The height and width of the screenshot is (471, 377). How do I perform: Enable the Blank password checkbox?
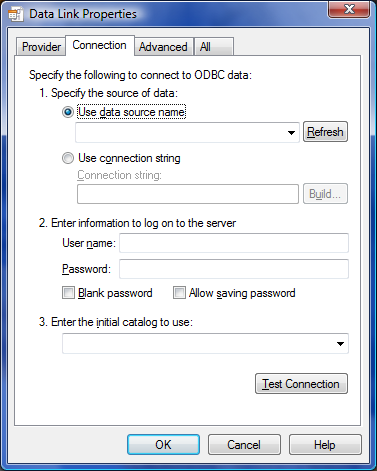click(68, 293)
